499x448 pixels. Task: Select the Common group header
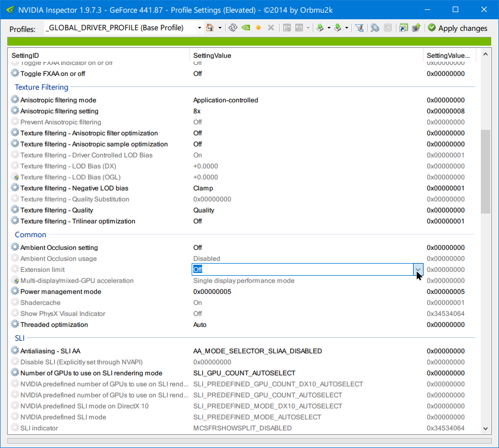click(30, 234)
